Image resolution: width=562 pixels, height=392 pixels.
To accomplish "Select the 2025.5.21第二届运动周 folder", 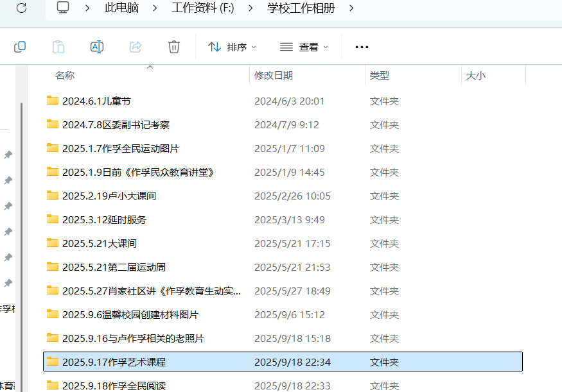I will (110, 267).
